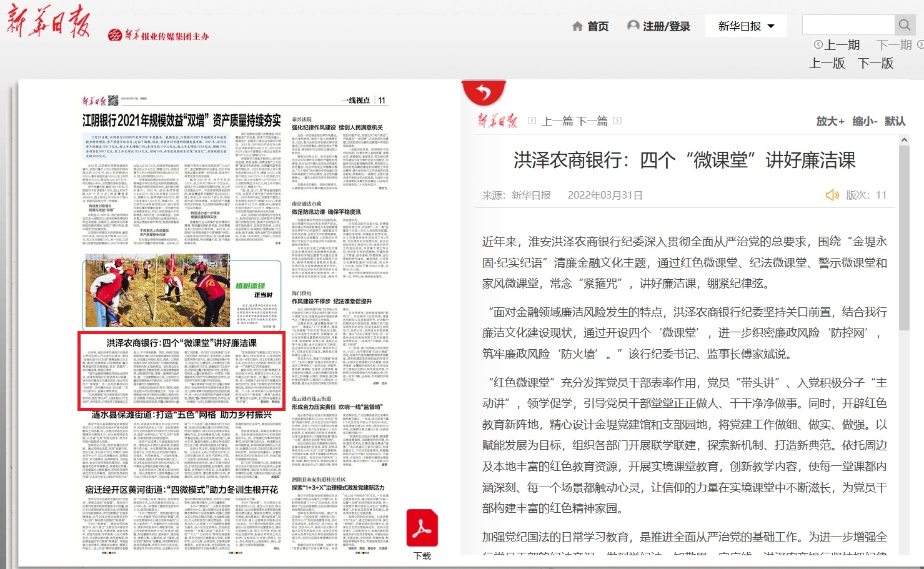Image resolution: width=924 pixels, height=569 pixels.
Task: Click the PDF download icon
Action: pos(422,528)
